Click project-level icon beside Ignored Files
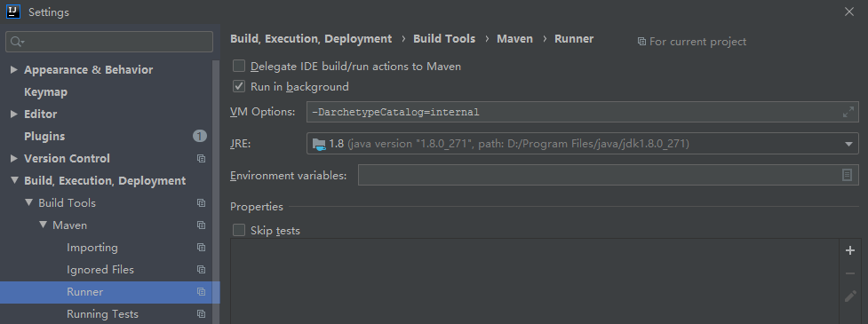 pos(201,269)
